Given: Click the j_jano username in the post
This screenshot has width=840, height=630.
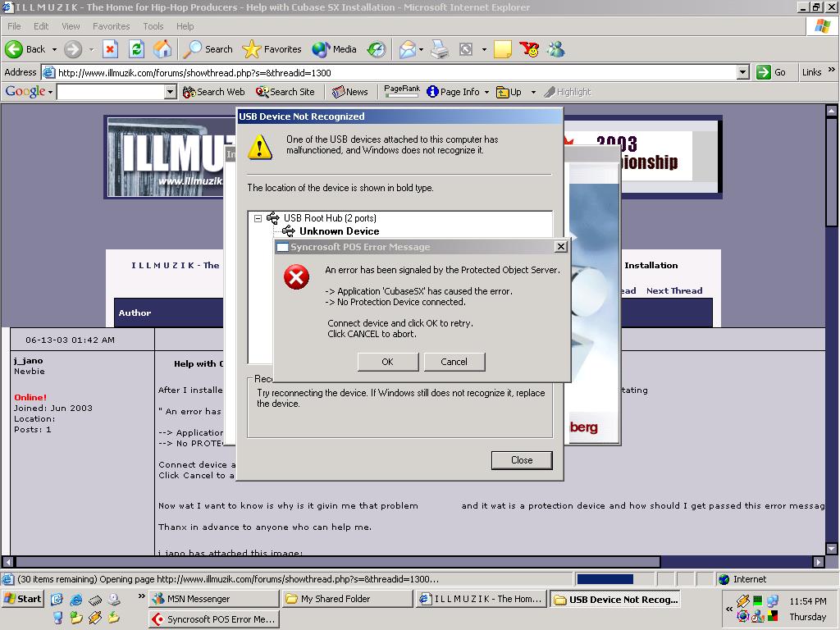Looking at the screenshot, I should click(x=29, y=361).
